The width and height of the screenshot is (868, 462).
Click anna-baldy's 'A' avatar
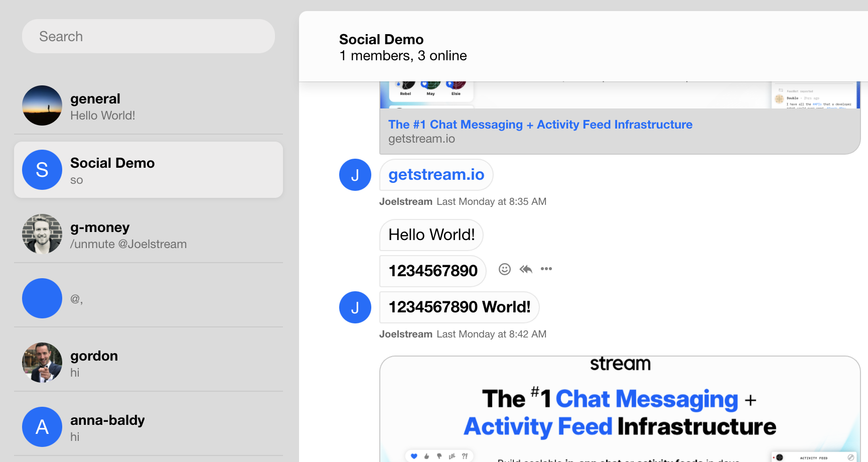click(42, 427)
